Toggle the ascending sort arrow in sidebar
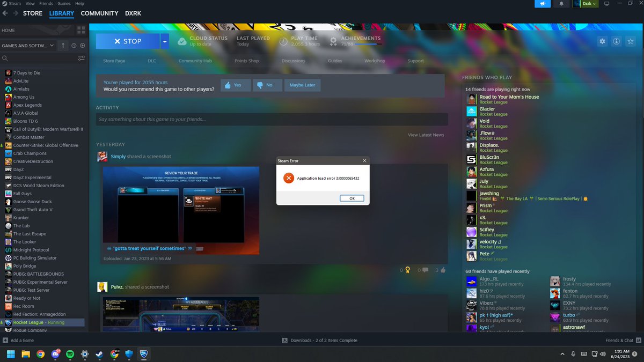This screenshot has height=362, width=644. tap(63, 46)
